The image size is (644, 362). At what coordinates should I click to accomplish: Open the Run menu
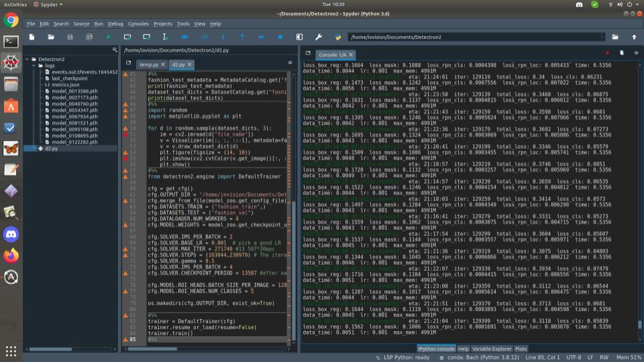click(x=99, y=24)
